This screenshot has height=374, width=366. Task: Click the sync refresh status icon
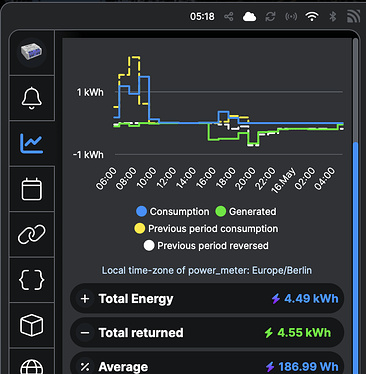[x=270, y=17]
